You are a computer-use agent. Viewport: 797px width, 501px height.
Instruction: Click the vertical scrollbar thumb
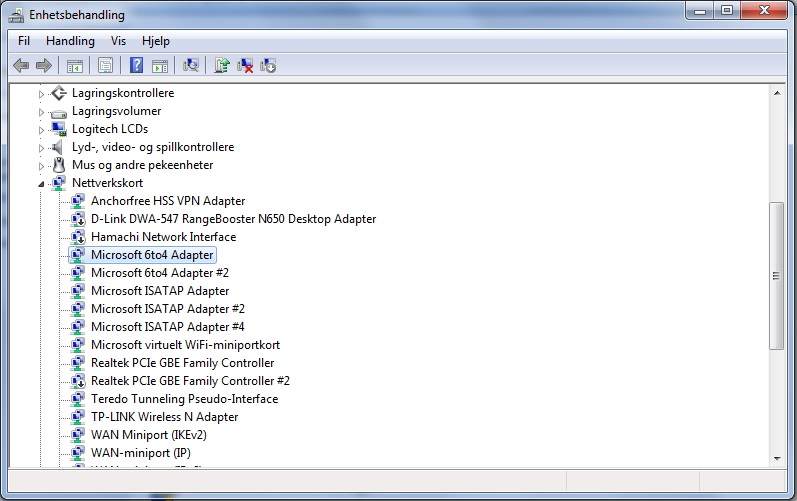(776, 275)
